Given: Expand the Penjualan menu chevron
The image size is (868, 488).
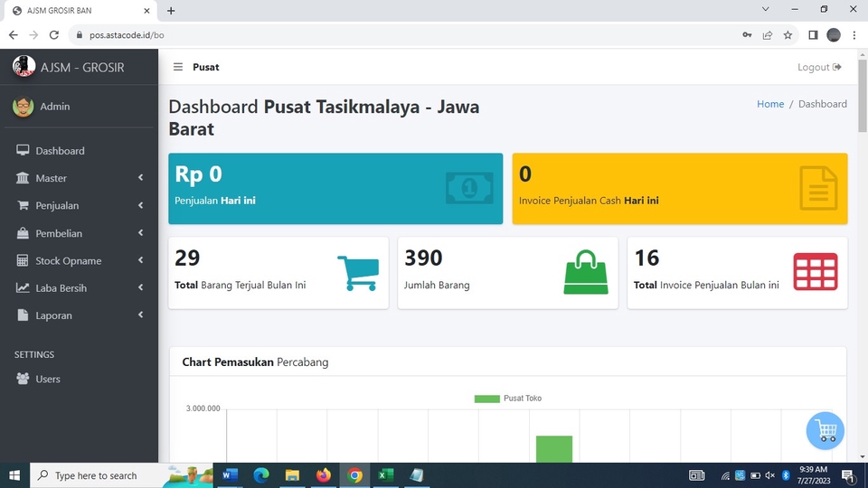Looking at the screenshot, I should point(141,205).
